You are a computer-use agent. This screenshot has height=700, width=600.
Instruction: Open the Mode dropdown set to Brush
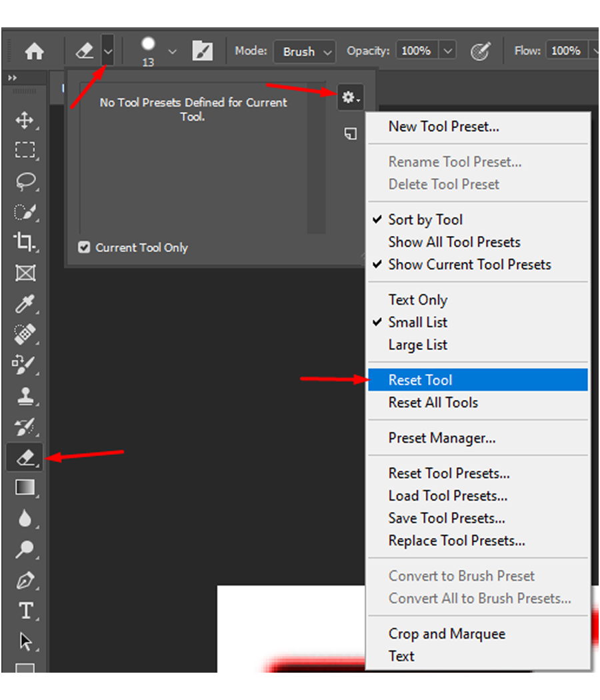point(304,51)
